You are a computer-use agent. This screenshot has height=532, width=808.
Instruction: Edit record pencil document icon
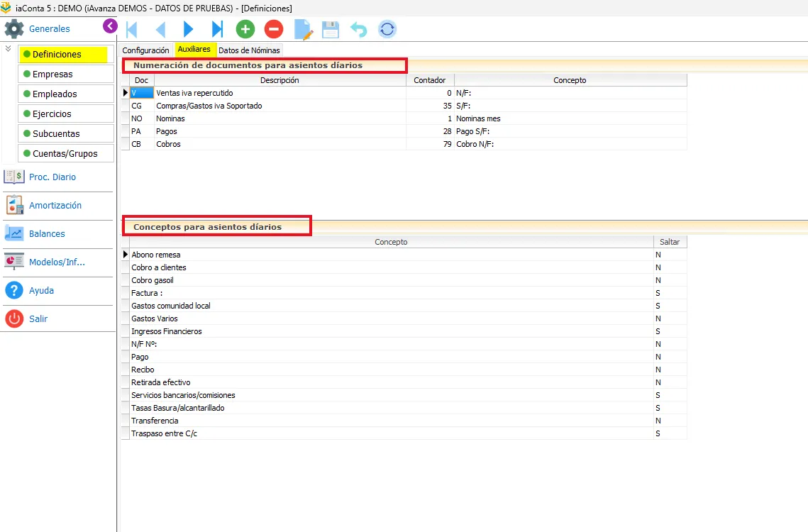coord(303,29)
